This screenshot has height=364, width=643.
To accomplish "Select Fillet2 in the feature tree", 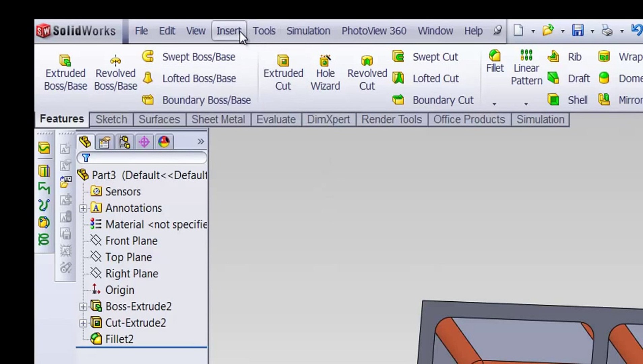I will 119,339.
